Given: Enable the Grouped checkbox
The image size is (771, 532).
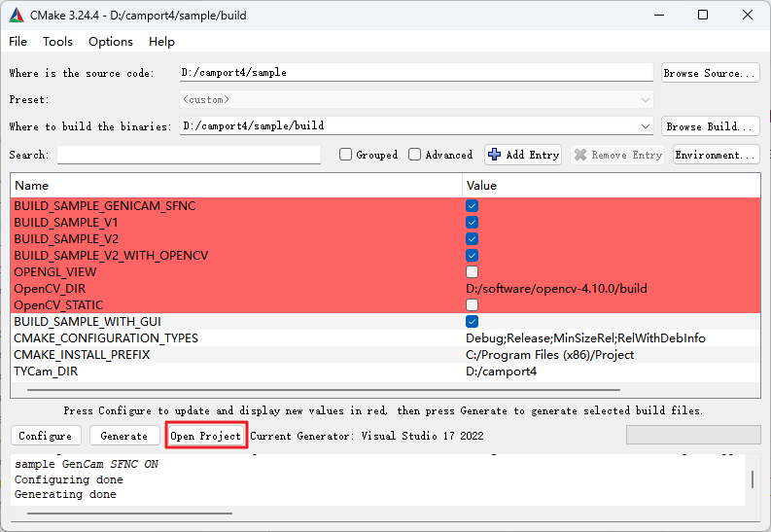Looking at the screenshot, I should pyautogui.click(x=345, y=155).
